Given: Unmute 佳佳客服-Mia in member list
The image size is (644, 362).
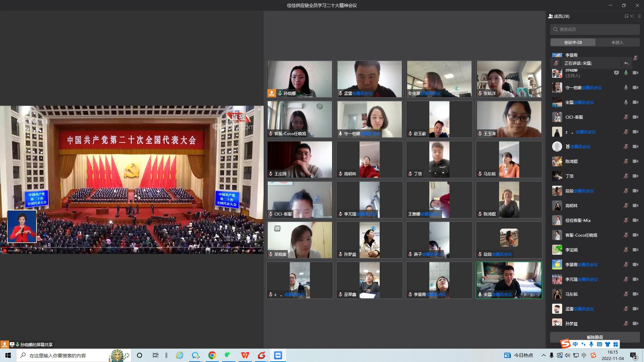Looking at the screenshot, I should click(x=626, y=220).
